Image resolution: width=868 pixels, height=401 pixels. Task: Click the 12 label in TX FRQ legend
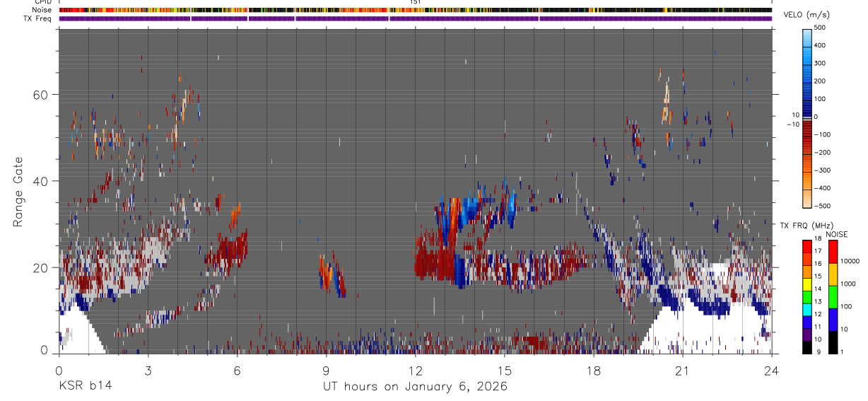coord(818,314)
